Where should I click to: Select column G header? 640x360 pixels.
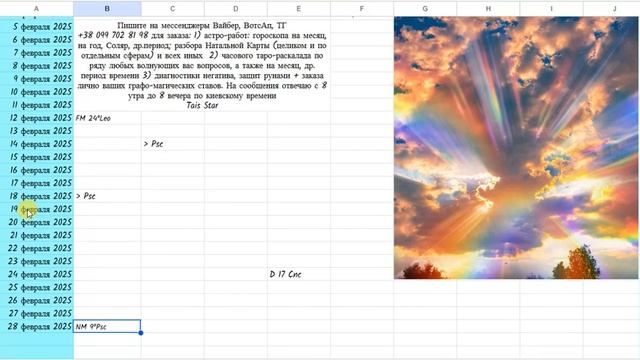click(x=425, y=9)
